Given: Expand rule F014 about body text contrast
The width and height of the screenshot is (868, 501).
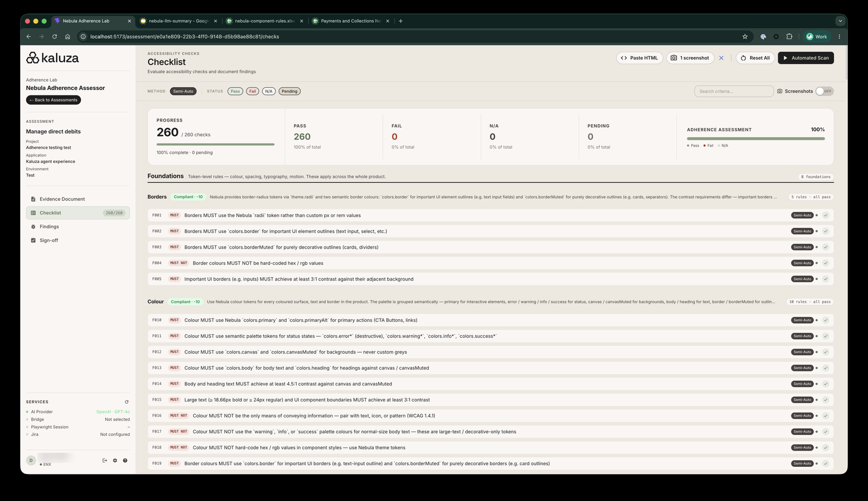Looking at the screenshot, I should point(490,384).
